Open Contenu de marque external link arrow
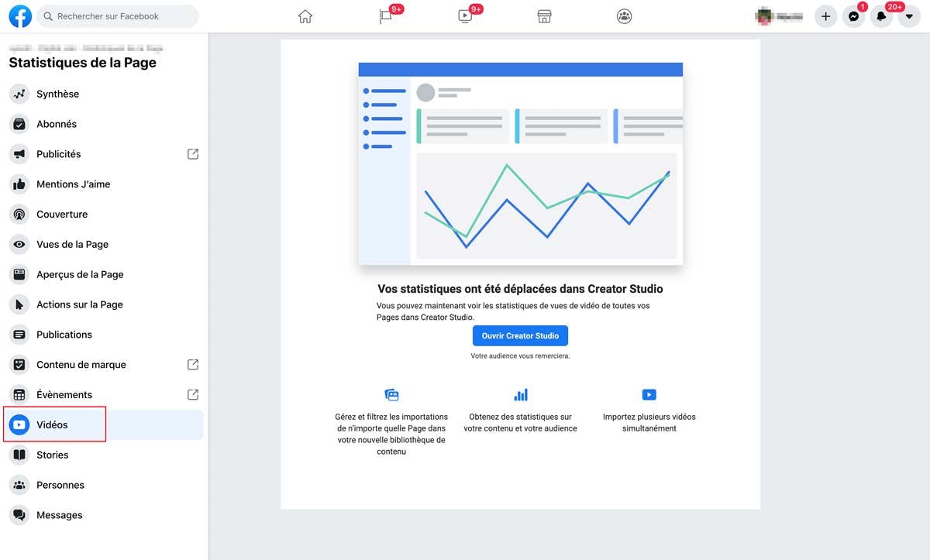 coord(193,365)
